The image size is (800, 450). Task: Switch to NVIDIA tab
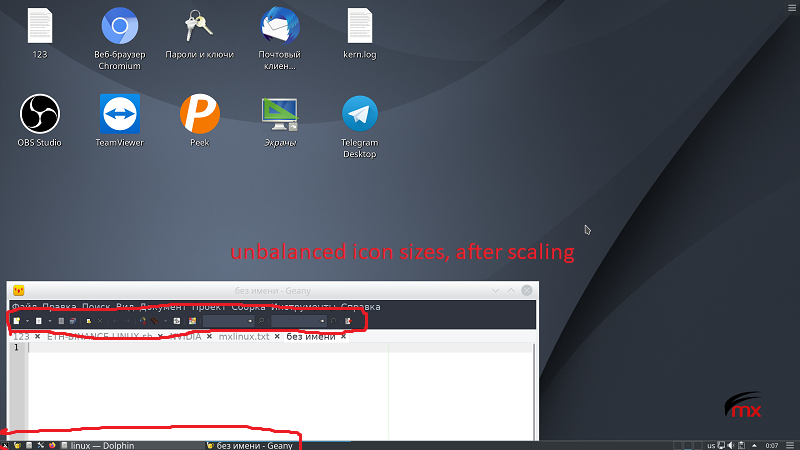pyautogui.click(x=185, y=337)
